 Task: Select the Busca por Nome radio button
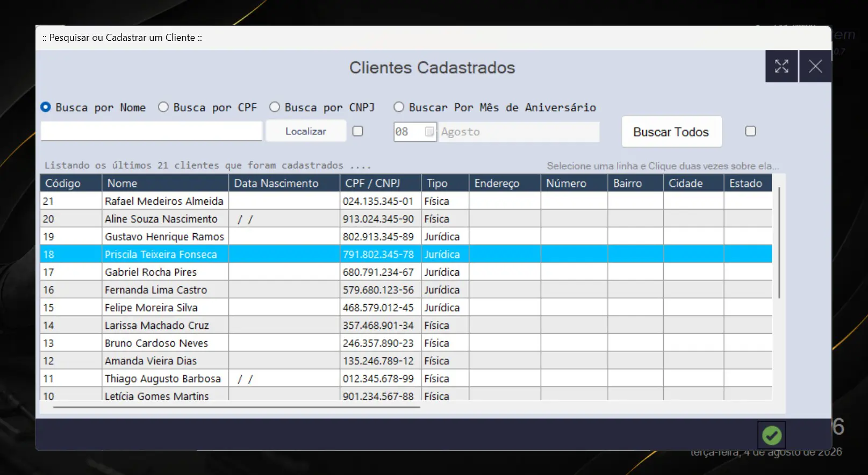coord(46,107)
